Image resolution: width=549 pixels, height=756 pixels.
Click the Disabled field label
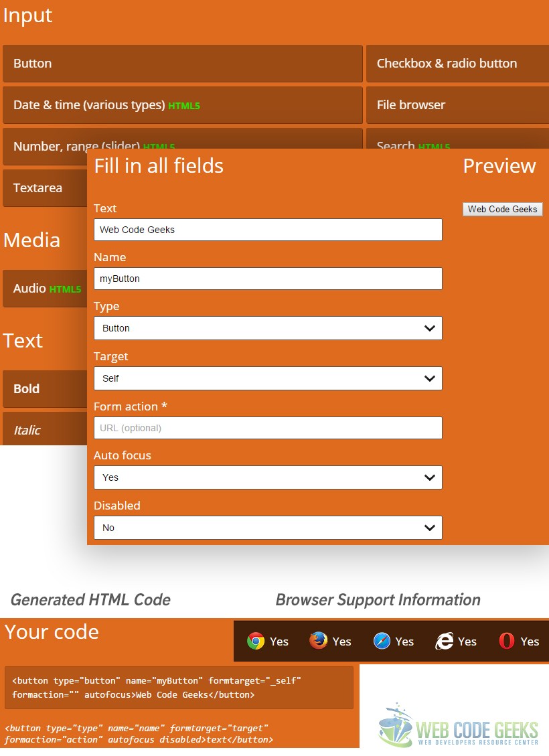pyautogui.click(x=117, y=506)
